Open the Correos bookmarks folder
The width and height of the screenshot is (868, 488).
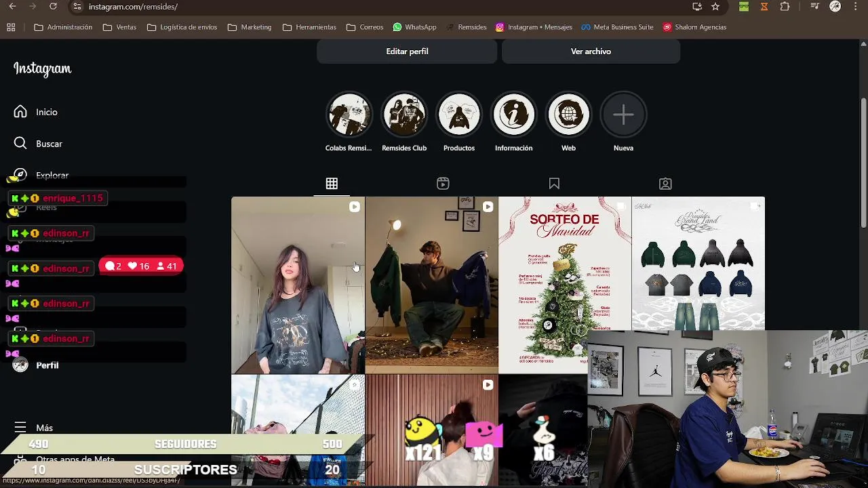pyautogui.click(x=365, y=27)
